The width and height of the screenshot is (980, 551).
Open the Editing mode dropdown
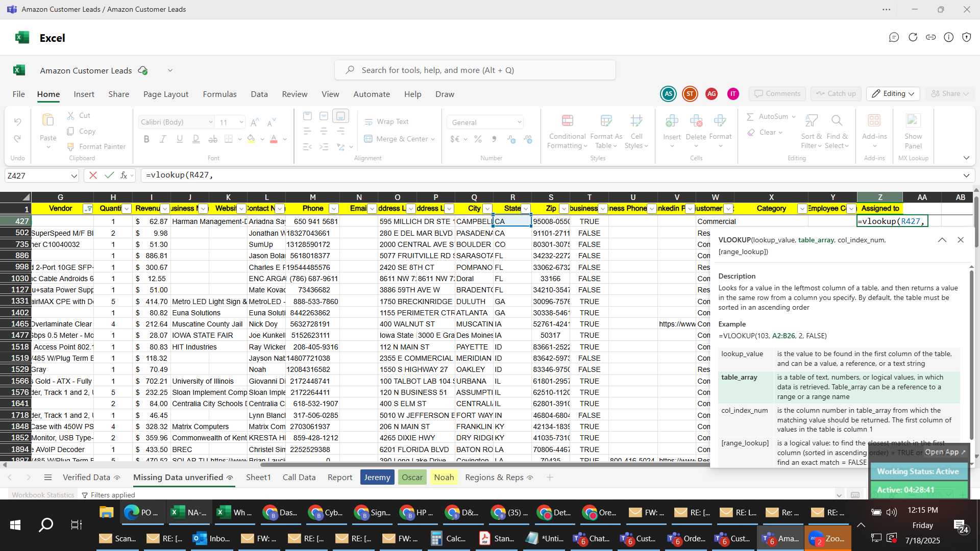893,94
